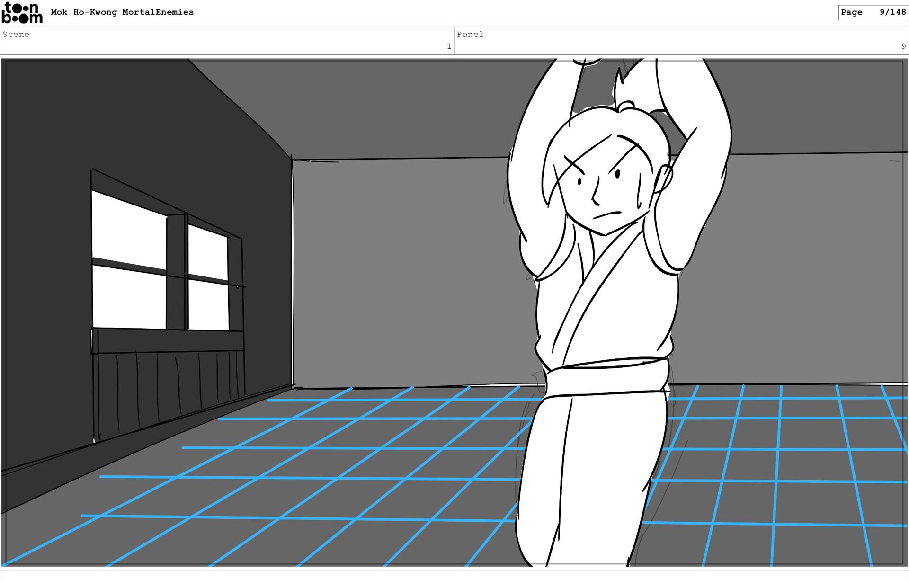Click the 'Panel' header label
Viewport: 909px width, 588px height.
pos(470,34)
